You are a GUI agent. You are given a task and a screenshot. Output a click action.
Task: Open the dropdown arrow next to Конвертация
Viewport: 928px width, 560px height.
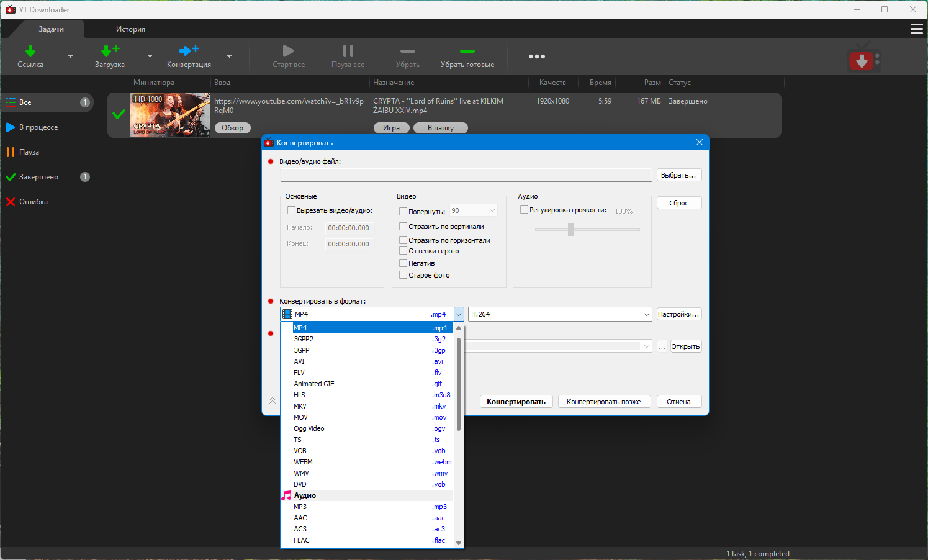[x=229, y=56]
